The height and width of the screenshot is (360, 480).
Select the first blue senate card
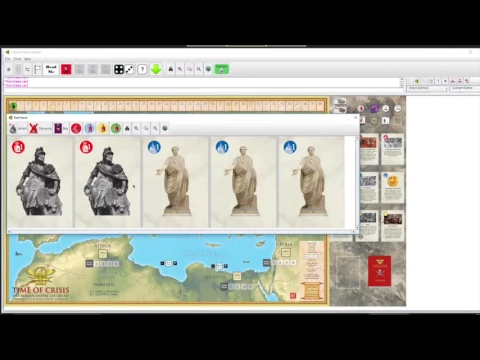coord(176,182)
